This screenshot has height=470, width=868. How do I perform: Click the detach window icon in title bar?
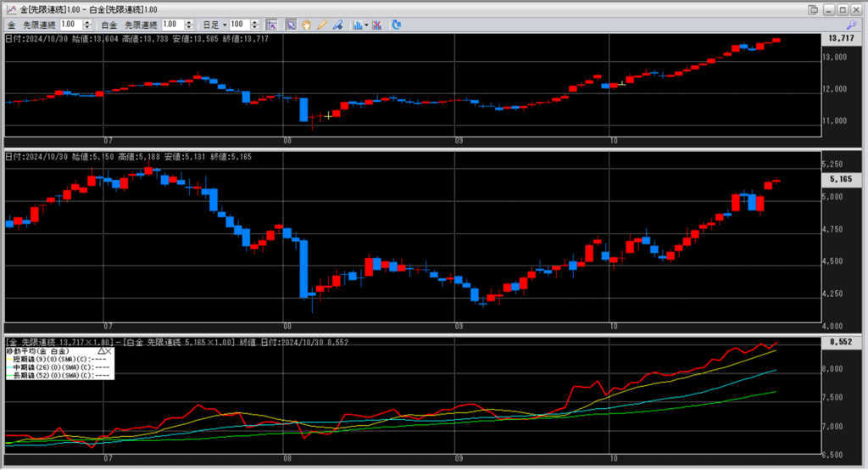[814, 8]
